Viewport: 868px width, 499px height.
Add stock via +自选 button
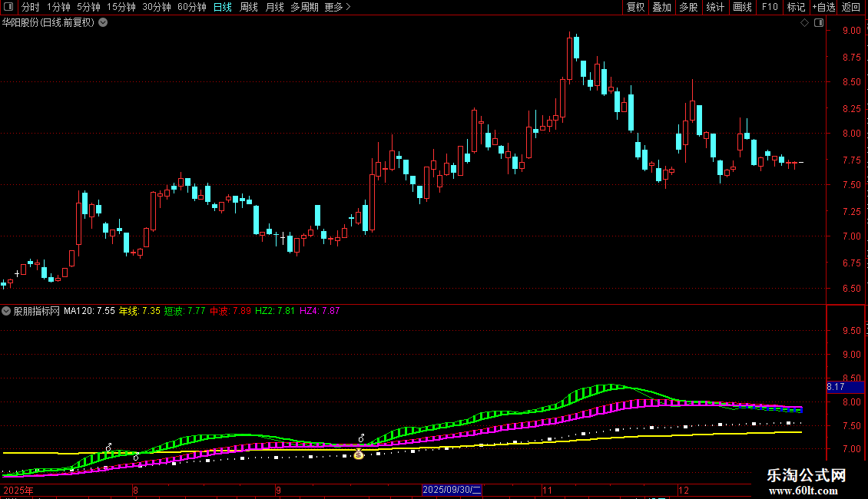pos(823,7)
